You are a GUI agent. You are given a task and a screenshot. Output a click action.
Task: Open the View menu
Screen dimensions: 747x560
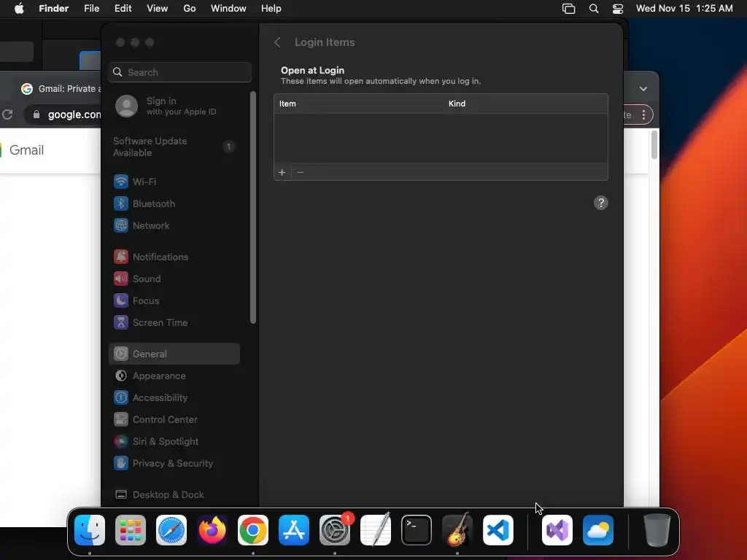click(158, 9)
